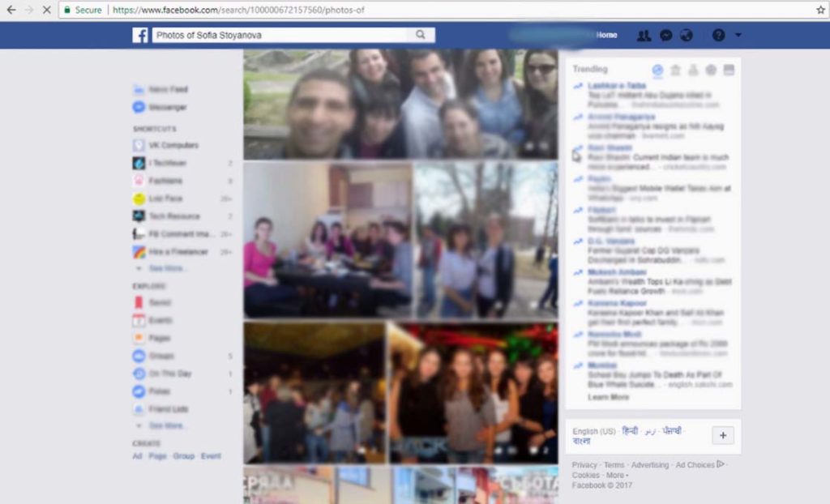The height and width of the screenshot is (504, 830).
Task: Open the dark indoor crowd photo
Action: point(314,393)
